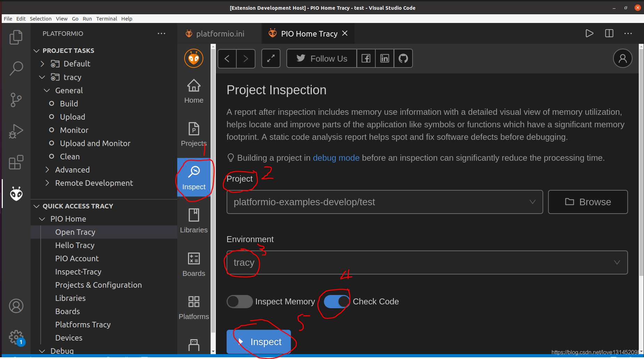Open the Search view in activity bar
644x359 pixels.
coord(16,69)
